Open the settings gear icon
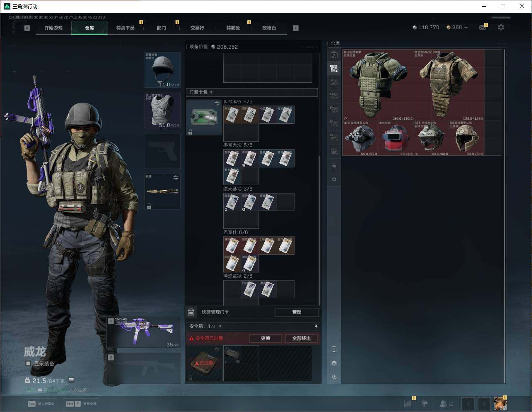 coord(501,27)
